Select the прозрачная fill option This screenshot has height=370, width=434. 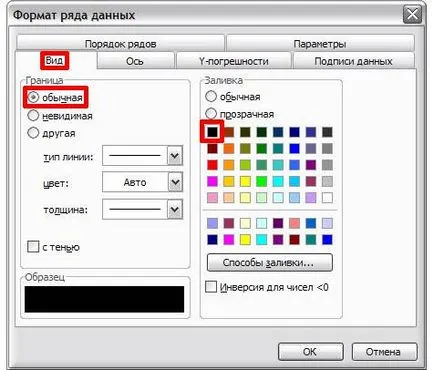240,114
